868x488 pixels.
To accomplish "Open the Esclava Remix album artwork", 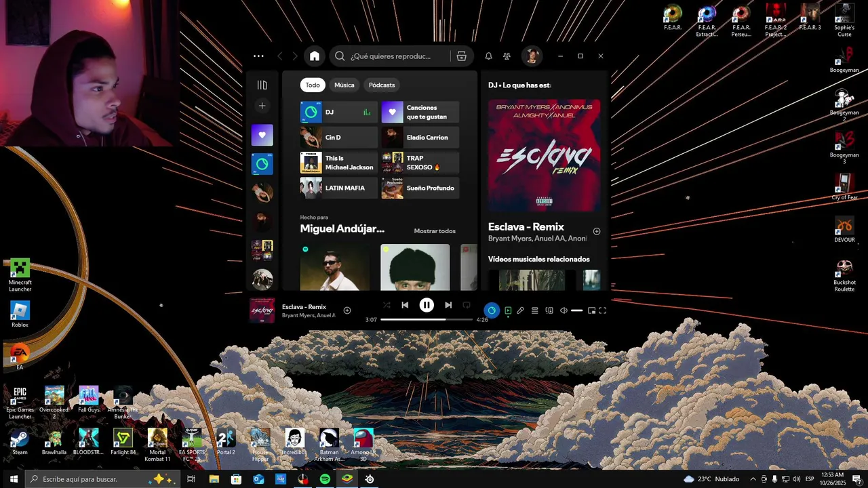I will [x=545, y=155].
